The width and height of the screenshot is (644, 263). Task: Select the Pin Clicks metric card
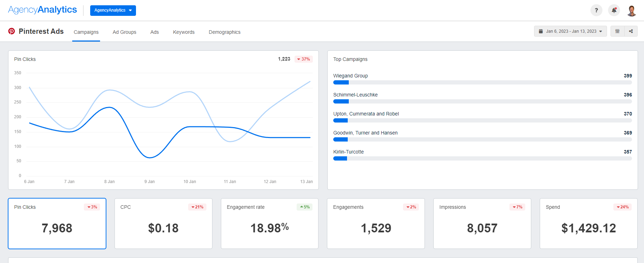(x=57, y=224)
